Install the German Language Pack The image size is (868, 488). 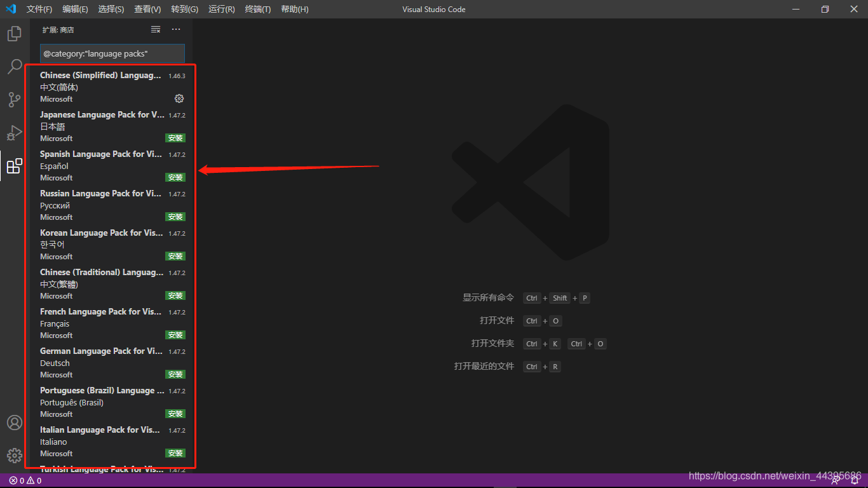click(175, 374)
